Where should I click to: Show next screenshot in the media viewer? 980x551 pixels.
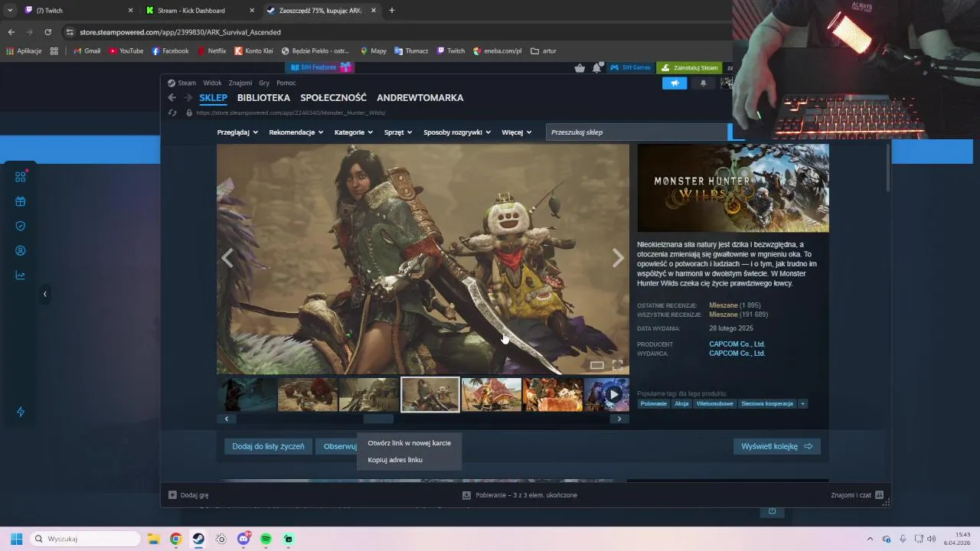click(618, 259)
